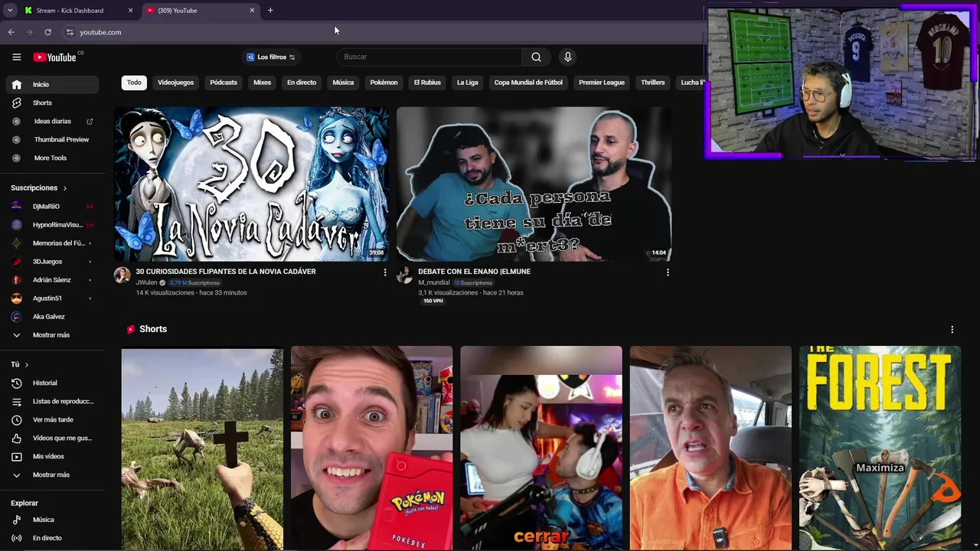Expand the Tú section header
Screen dimensions: 980x551
[20, 364]
